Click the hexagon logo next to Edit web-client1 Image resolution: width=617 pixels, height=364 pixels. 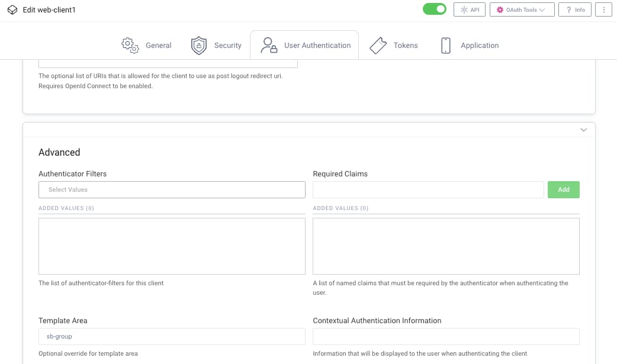tap(12, 9)
